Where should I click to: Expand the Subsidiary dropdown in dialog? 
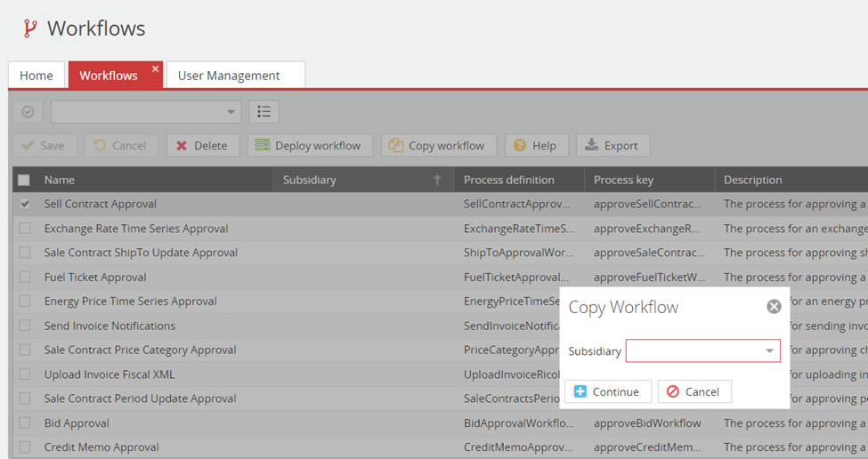tap(769, 351)
